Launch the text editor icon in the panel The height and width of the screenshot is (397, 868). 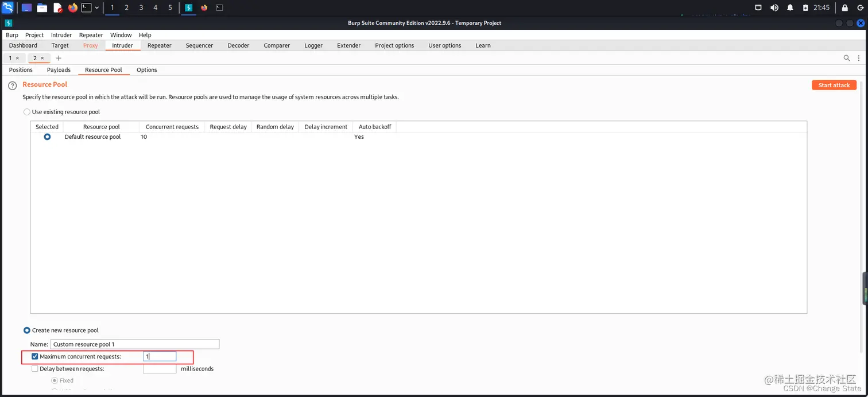pyautogui.click(x=57, y=7)
